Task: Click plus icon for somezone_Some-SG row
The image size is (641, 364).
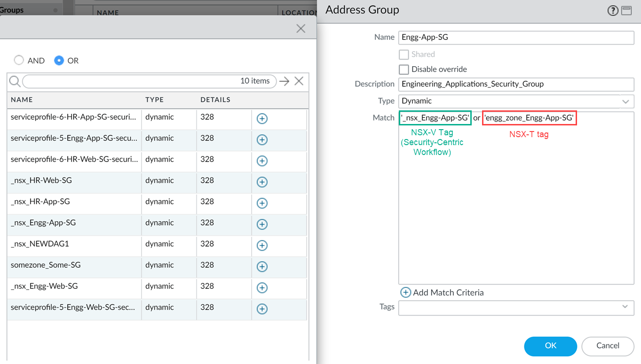Action: (x=262, y=267)
